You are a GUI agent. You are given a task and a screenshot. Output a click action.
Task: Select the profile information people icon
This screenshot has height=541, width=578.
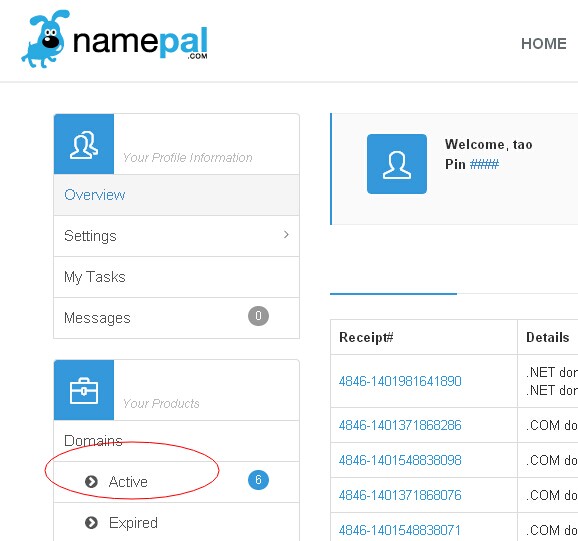click(84, 144)
